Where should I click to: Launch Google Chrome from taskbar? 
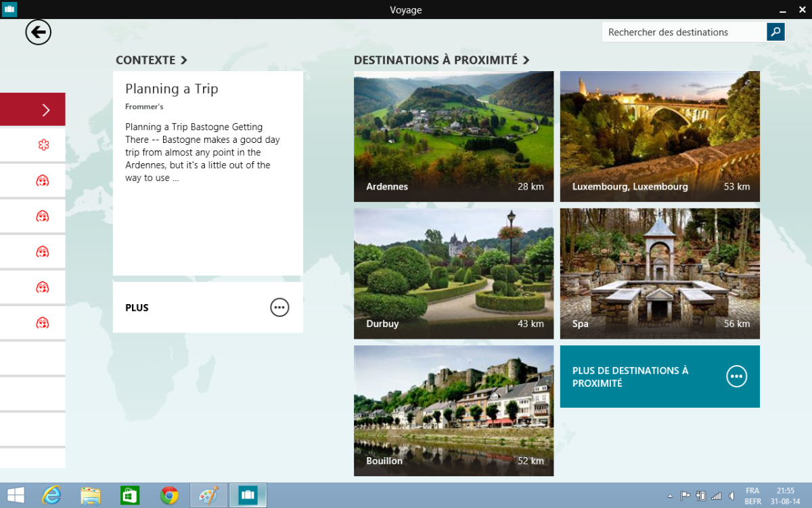tap(169, 495)
